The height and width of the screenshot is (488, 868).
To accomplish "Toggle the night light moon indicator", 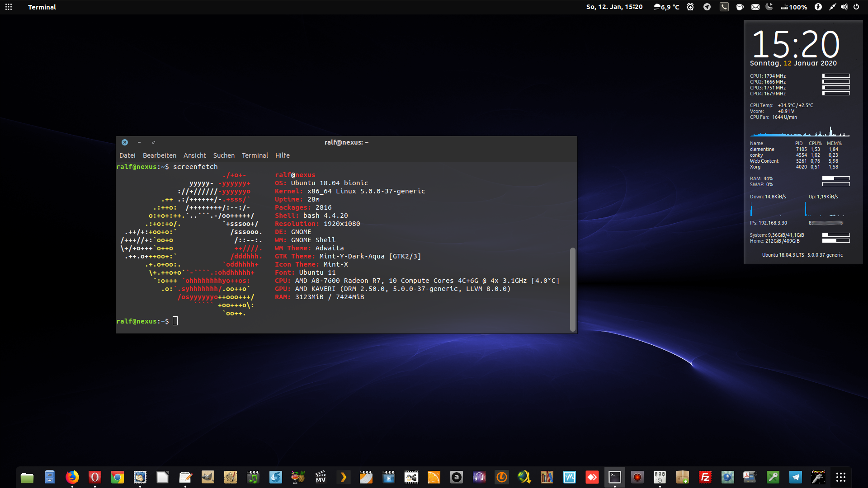I will pos(769,7).
